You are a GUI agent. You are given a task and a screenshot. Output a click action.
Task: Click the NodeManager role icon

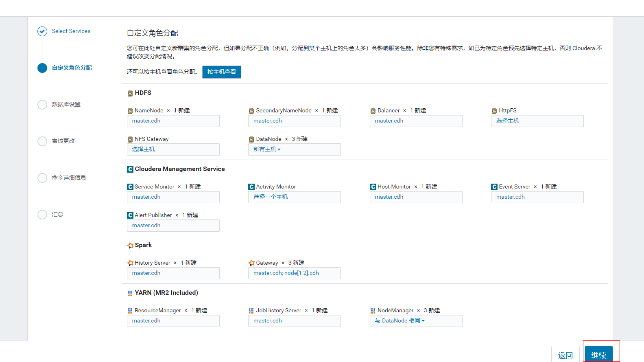tap(373, 311)
